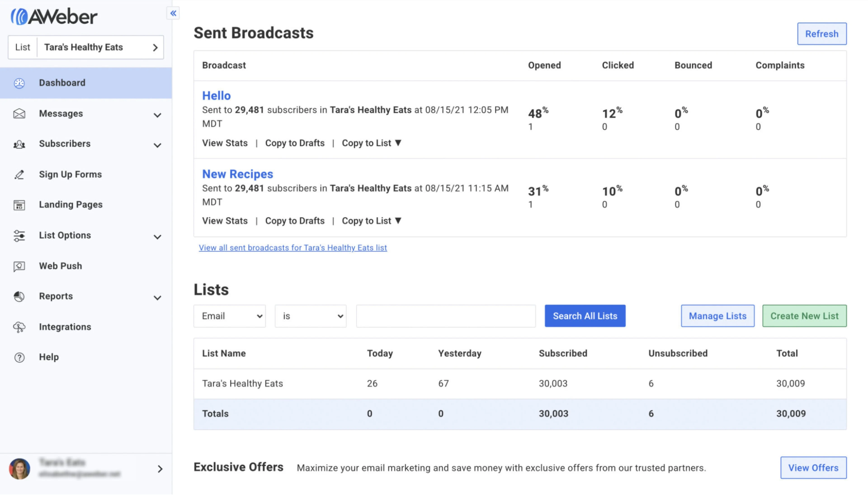Click the Integrations cloud icon
The image size is (868, 495).
19,327
